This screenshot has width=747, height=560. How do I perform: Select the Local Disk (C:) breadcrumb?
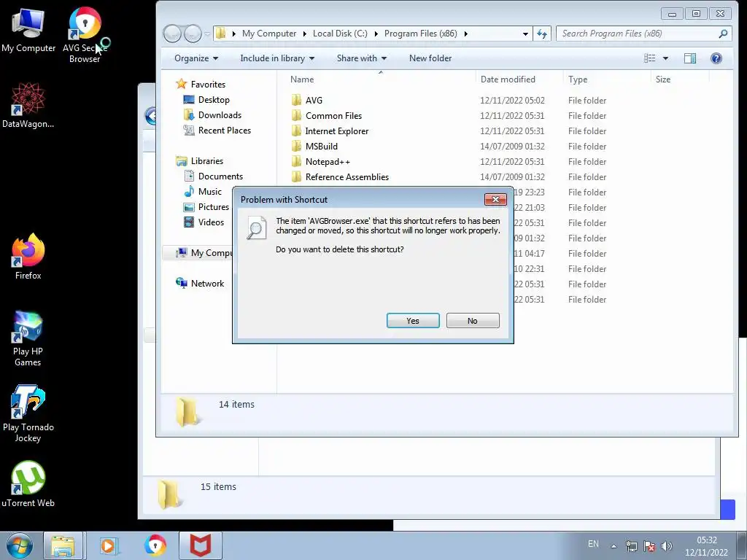[340, 34]
